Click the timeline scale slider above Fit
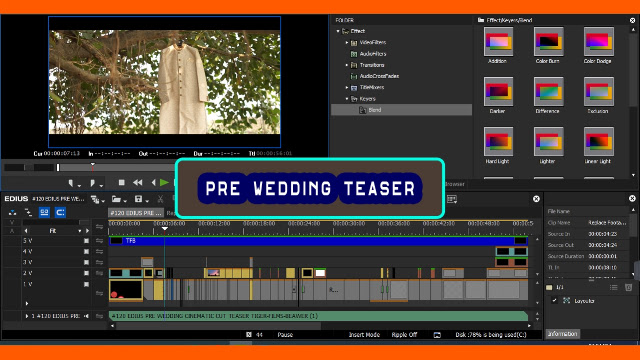The width and height of the screenshot is (640, 360). pos(56,222)
